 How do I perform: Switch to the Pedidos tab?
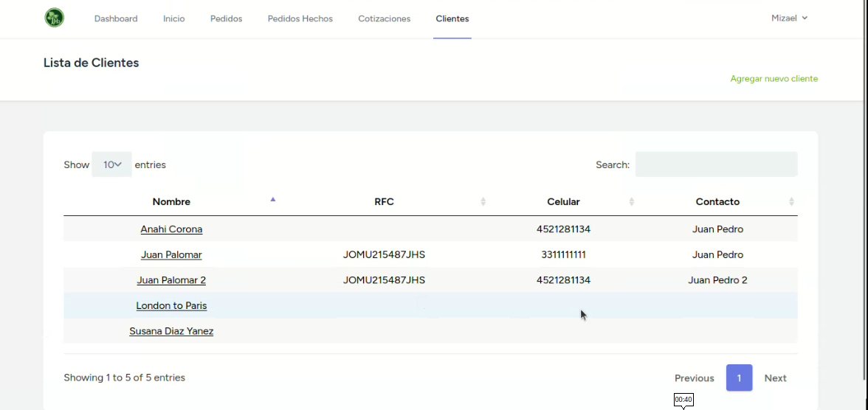click(226, 19)
